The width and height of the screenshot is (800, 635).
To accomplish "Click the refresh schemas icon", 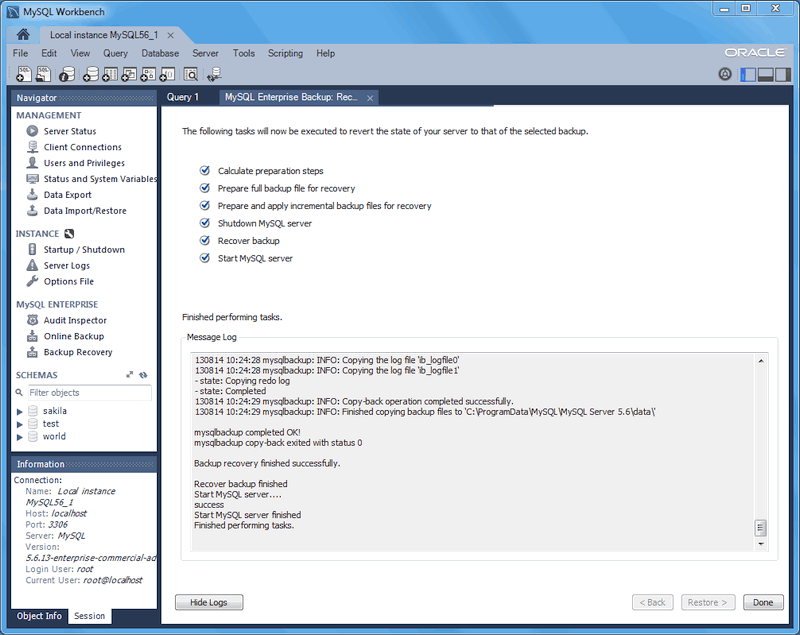I will click(x=143, y=374).
